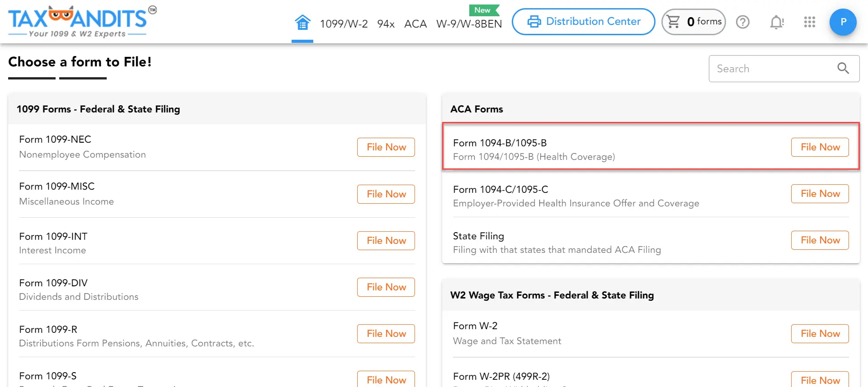Open the 1099/W-2 menu
This screenshot has height=387, width=868.
point(344,23)
